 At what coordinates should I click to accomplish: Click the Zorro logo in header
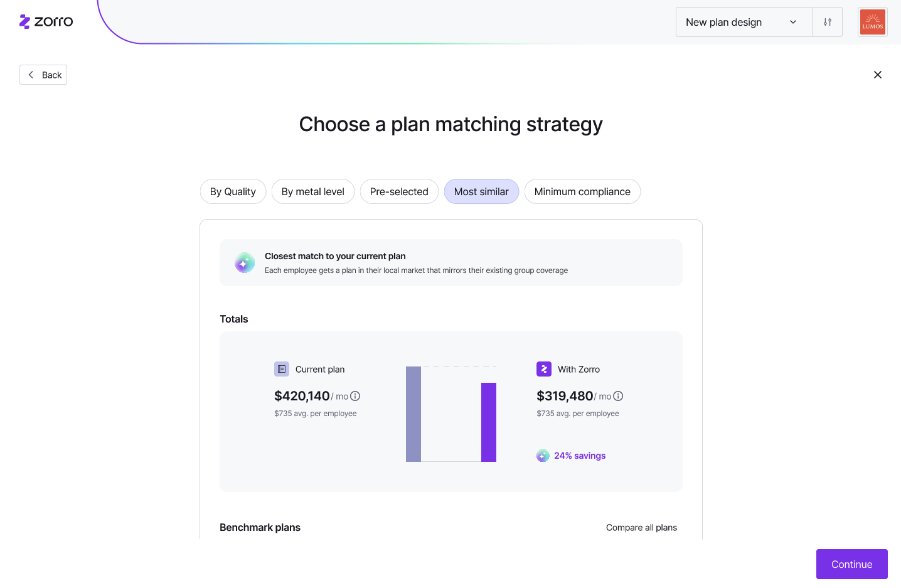point(46,22)
